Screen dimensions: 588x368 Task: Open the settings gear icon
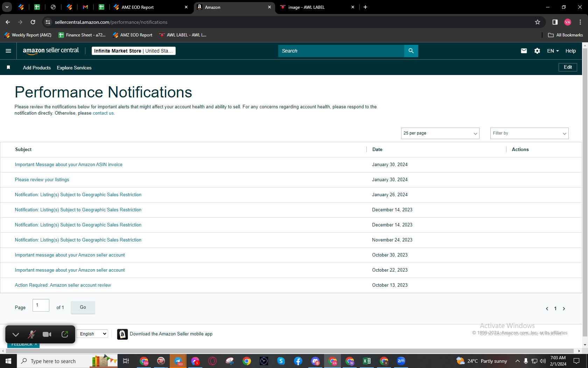point(537,51)
